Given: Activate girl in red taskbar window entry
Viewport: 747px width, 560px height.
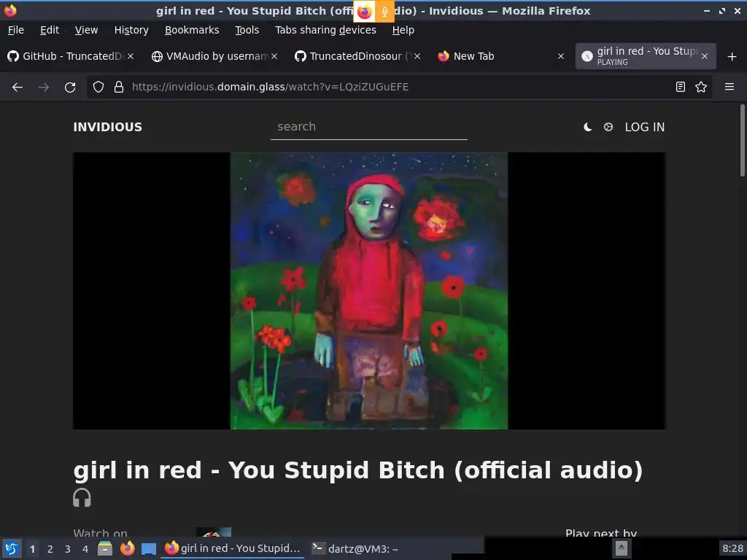Looking at the screenshot, I should 233,548.
